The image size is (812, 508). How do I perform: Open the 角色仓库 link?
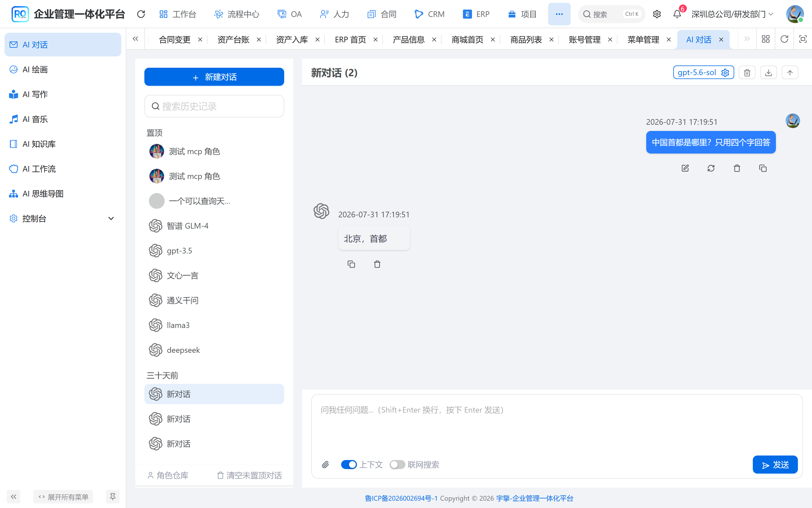pyautogui.click(x=168, y=476)
